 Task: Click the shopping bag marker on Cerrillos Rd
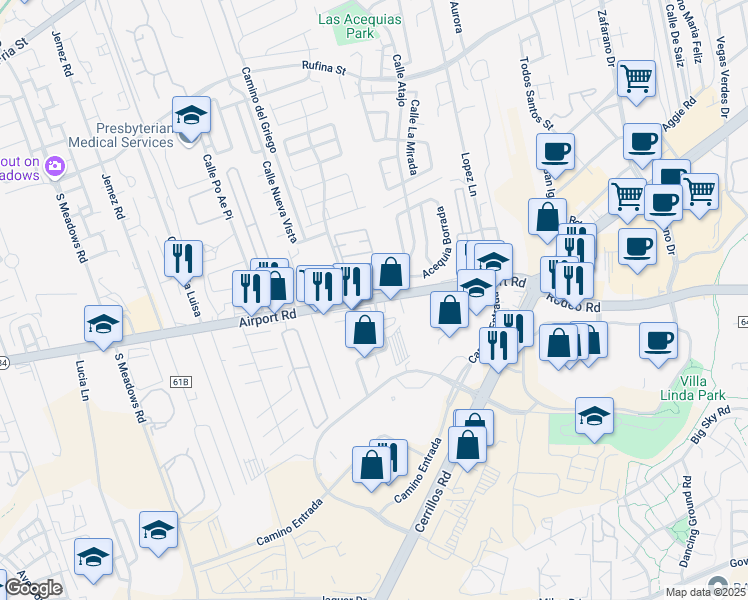pos(466,444)
